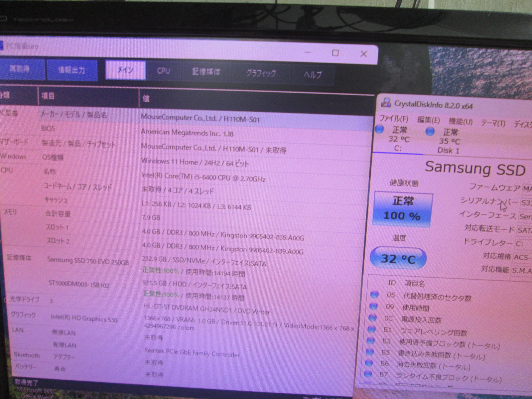The height and width of the screenshot is (399, 532).
Task: Click the 項目 column header
Action: (88, 96)
